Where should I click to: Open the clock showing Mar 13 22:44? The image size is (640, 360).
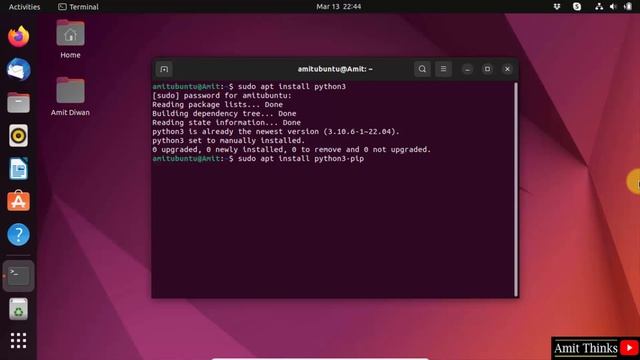point(338,7)
